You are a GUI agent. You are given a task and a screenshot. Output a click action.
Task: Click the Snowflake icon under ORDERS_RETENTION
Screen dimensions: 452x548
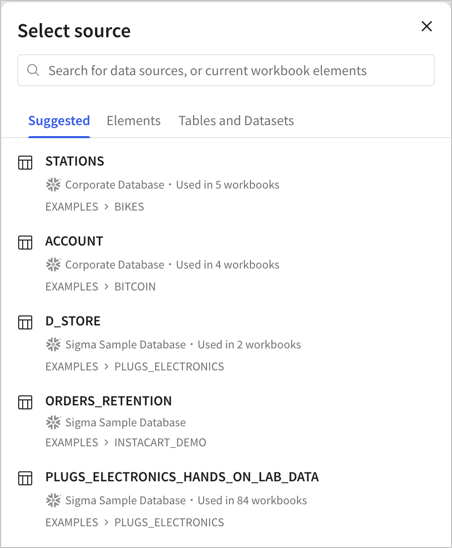(53, 423)
